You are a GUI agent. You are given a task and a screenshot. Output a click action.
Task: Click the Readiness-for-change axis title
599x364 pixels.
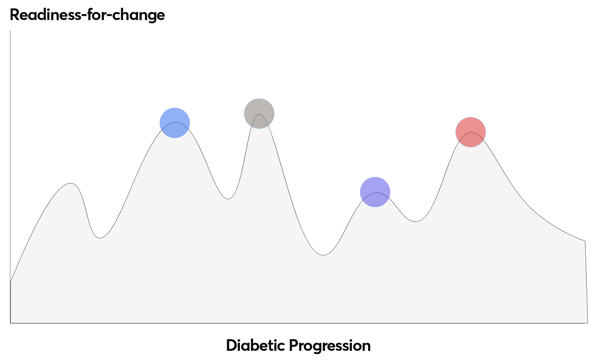pyautogui.click(x=87, y=15)
